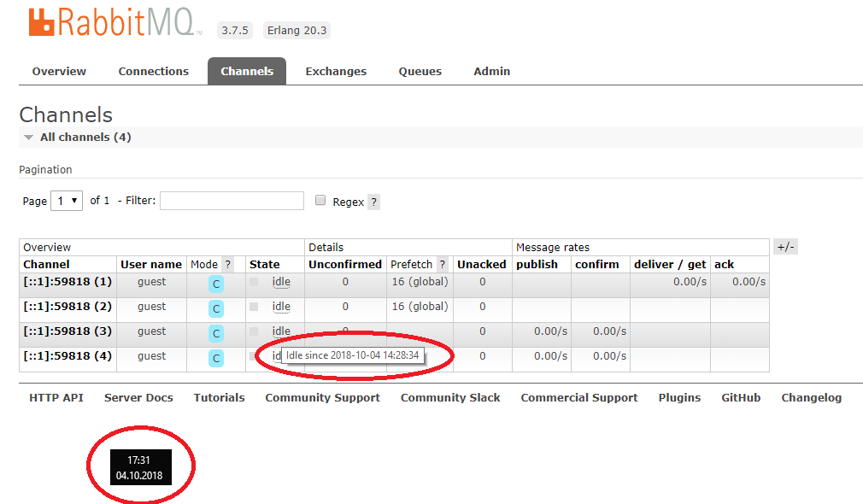Open channel [::1]:59818 (3)
Screen dimensions: 863x504
[x=68, y=331]
